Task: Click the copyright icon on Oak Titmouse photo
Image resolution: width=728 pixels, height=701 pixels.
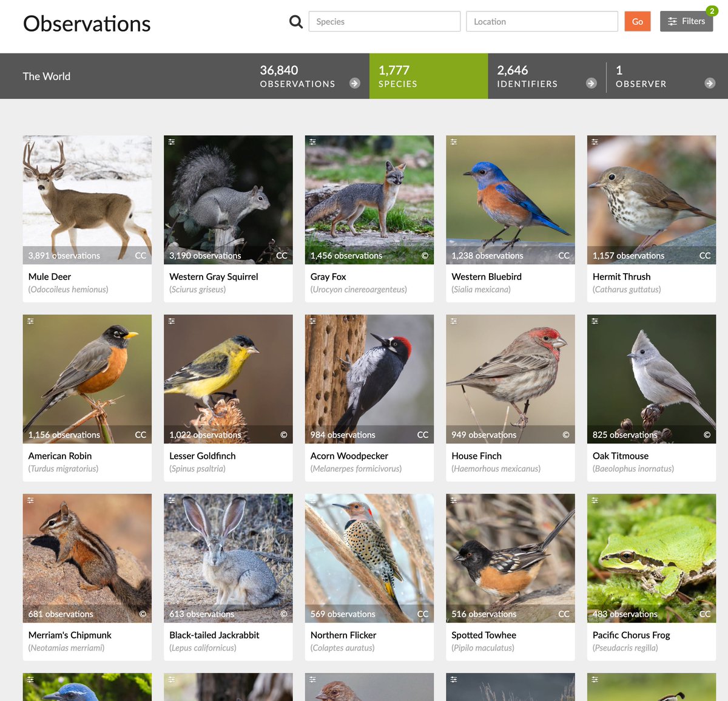Action: click(707, 435)
